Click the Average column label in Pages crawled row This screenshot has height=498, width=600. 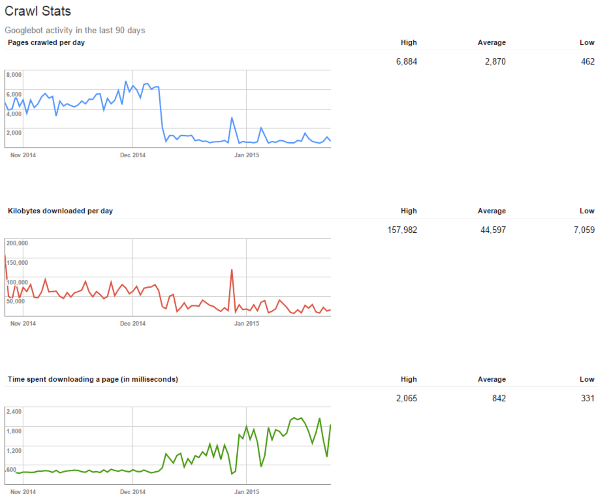click(x=492, y=42)
